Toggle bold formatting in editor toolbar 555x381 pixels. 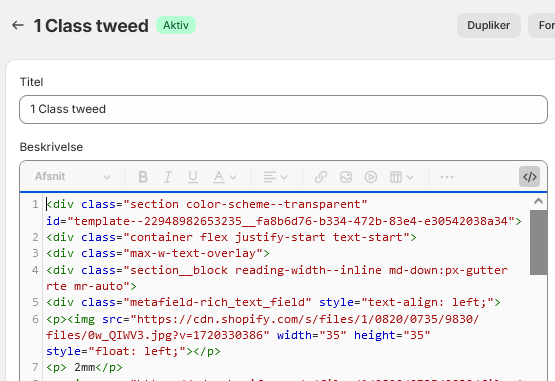point(143,177)
